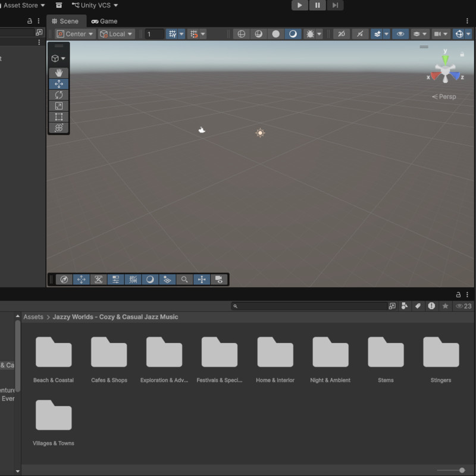The width and height of the screenshot is (476, 476).
Task: Toggle 2D scene view mode
Action: (x=342, y=34)
